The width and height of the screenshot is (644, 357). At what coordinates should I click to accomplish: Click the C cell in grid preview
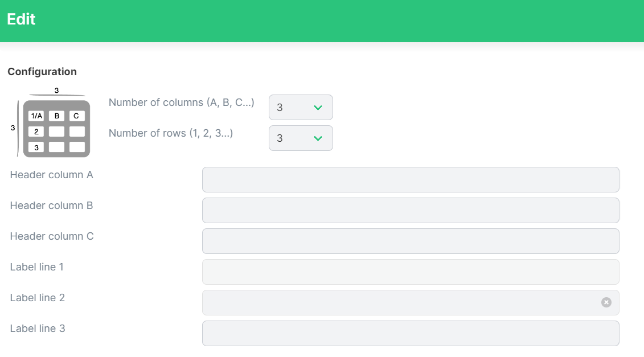tap(77, 116)
